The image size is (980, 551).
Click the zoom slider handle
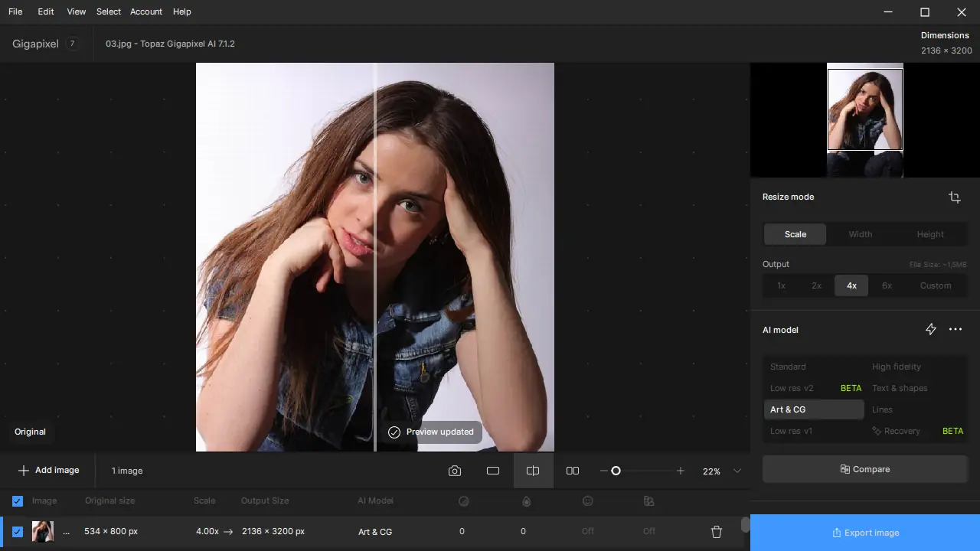click(616, 471)
